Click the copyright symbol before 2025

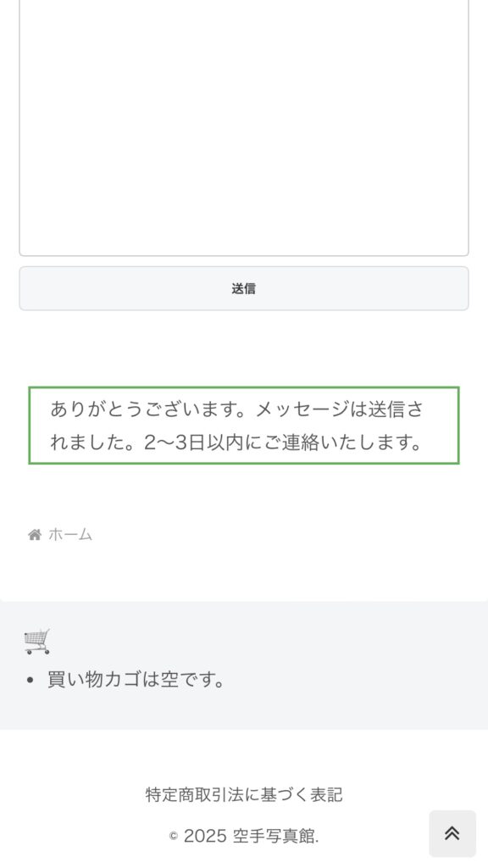click(173, 837)
